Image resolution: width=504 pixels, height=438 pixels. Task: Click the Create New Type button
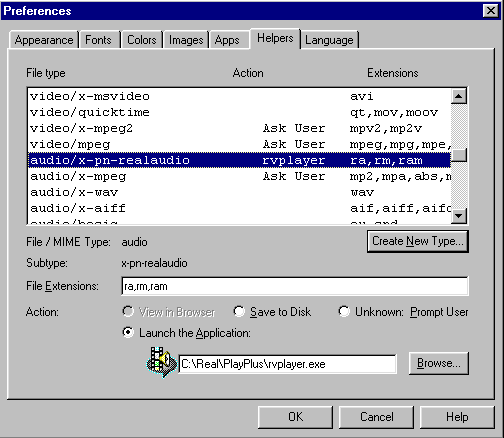click(418, 241)
